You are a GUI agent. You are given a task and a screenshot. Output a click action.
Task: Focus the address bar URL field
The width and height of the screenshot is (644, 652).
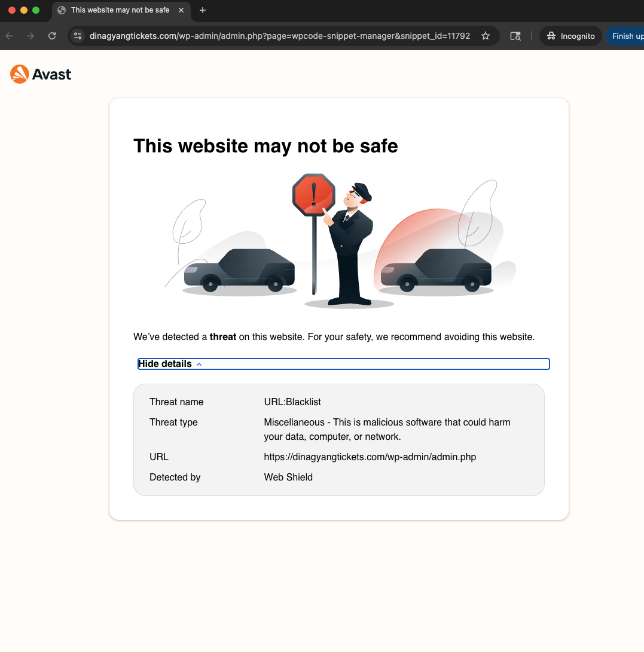[x=279, y=36]
